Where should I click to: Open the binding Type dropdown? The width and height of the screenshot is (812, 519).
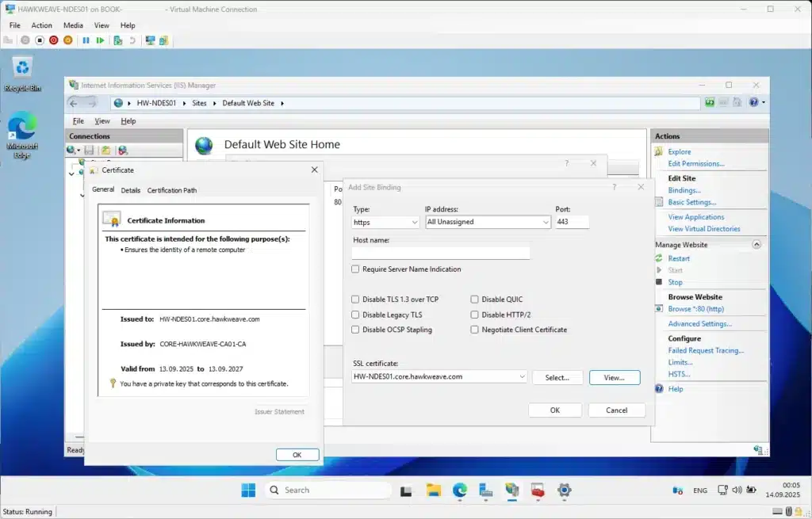click(x=385, y=223)
